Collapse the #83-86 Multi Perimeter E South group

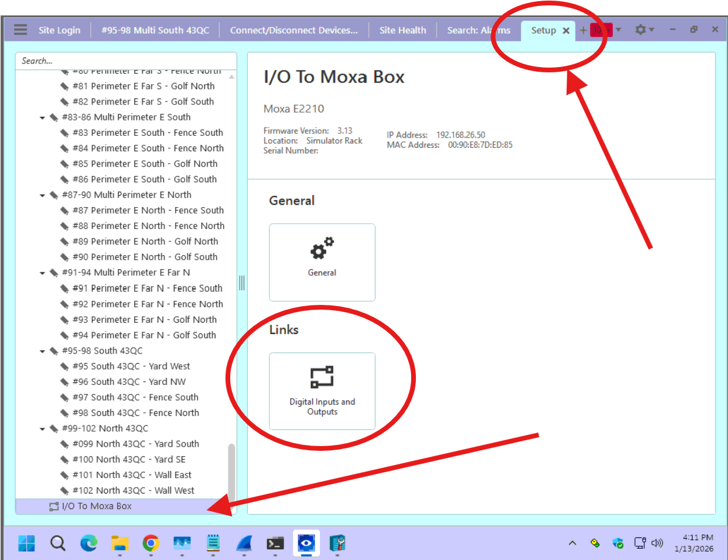(x=43, y=117)
